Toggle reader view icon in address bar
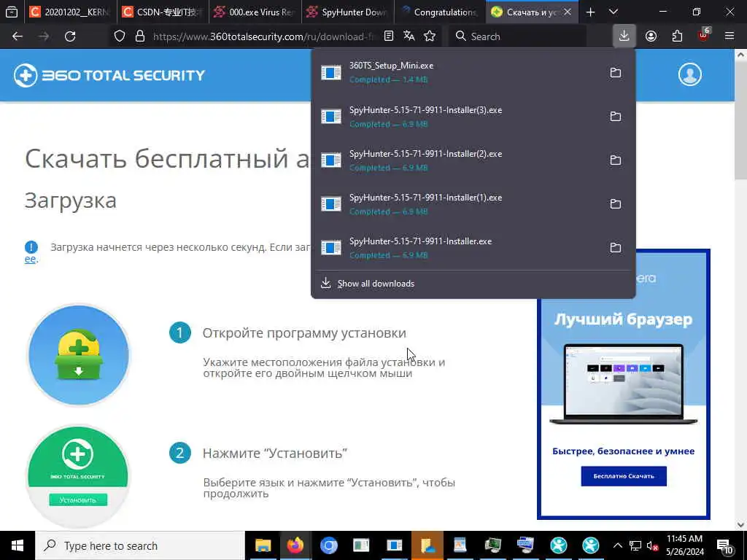 point(389,36)
